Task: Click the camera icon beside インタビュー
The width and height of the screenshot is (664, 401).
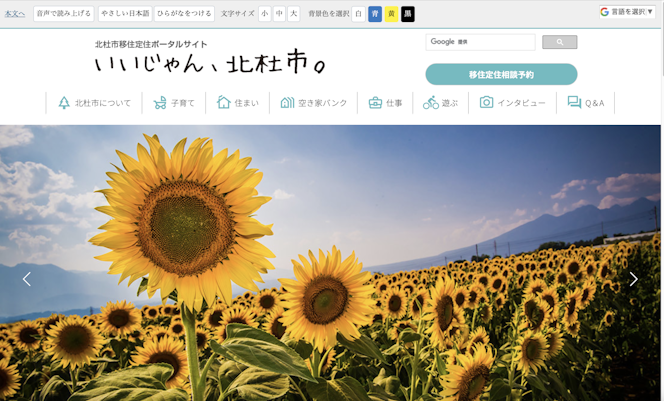Action: 486,102
